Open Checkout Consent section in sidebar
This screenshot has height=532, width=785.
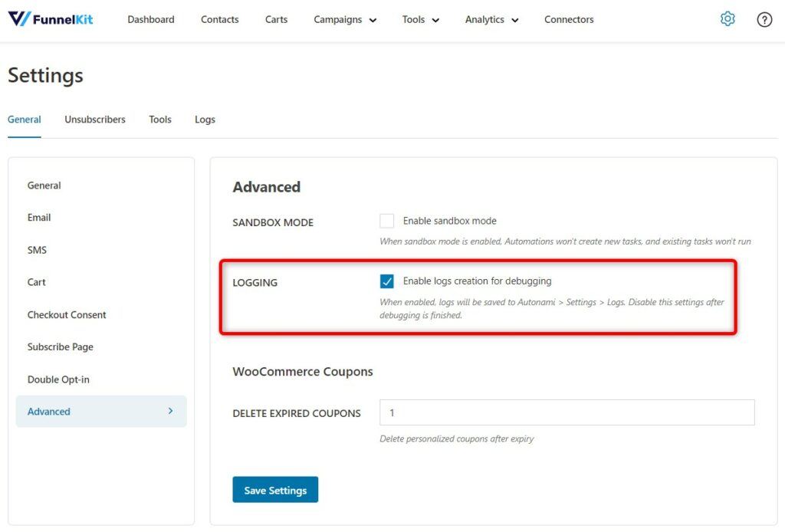(x=67, y=315)
